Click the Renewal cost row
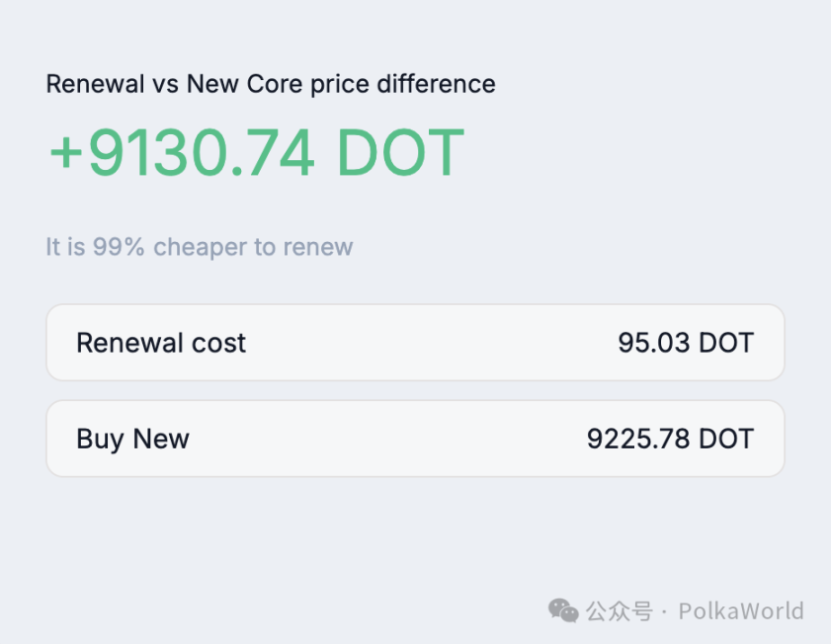This screenshot has width=831, height=644. (x=415, y=343)
